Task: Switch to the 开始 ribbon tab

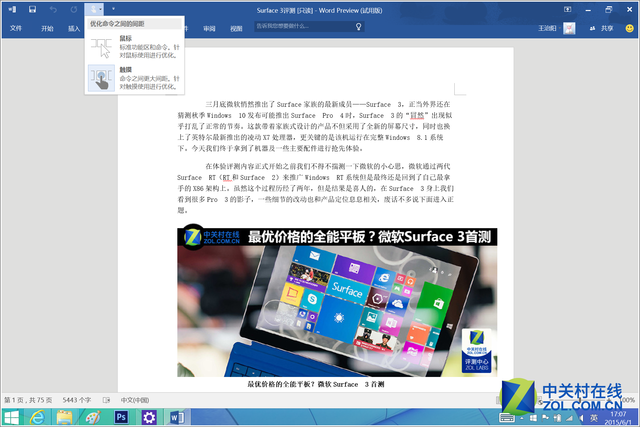Action: [x=47, y=28]
